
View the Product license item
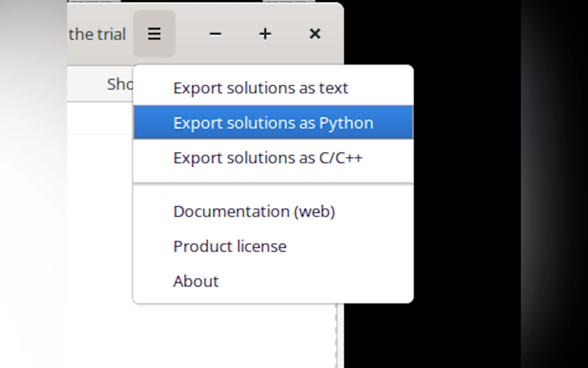pyautogui.click(x=230, y=246)
